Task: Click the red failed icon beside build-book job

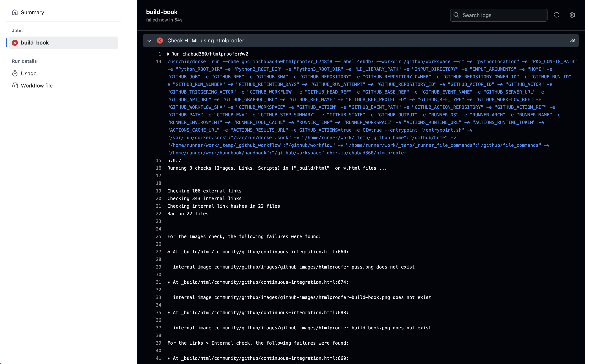Action: [x=15, y=43]
